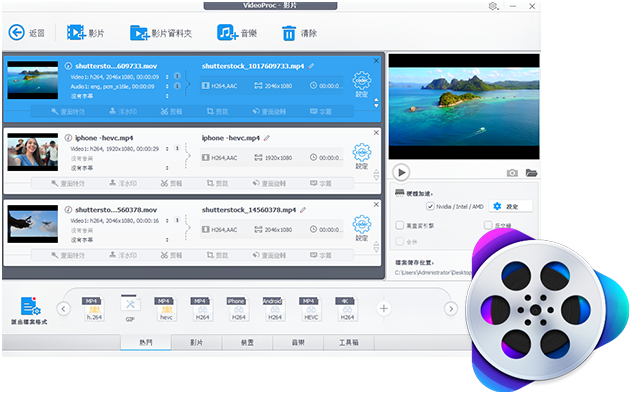630x393 pixels.
Task: Select the drone shutterstock 560378.mov thumbnail
Action: 33,224
